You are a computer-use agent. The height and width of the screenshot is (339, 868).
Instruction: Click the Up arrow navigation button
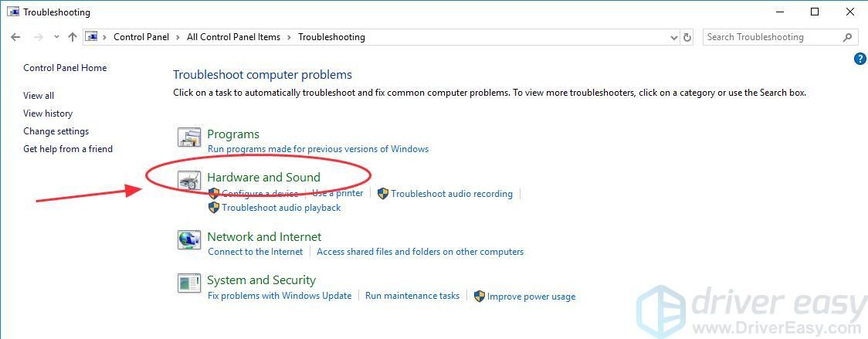click(x=73, y=37)
